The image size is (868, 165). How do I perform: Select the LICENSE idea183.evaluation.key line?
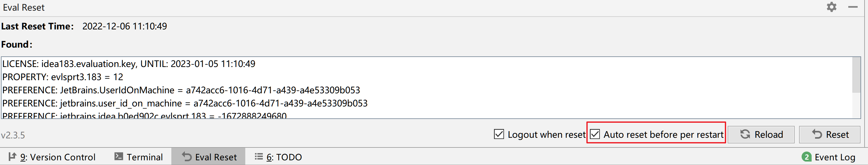pos(129,64)
